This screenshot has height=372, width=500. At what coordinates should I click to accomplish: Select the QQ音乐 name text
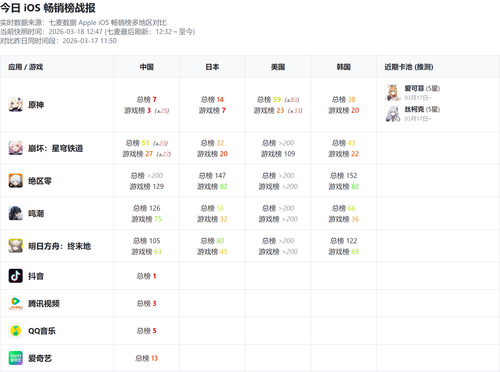pyautogui.click(x=42, y=331)
